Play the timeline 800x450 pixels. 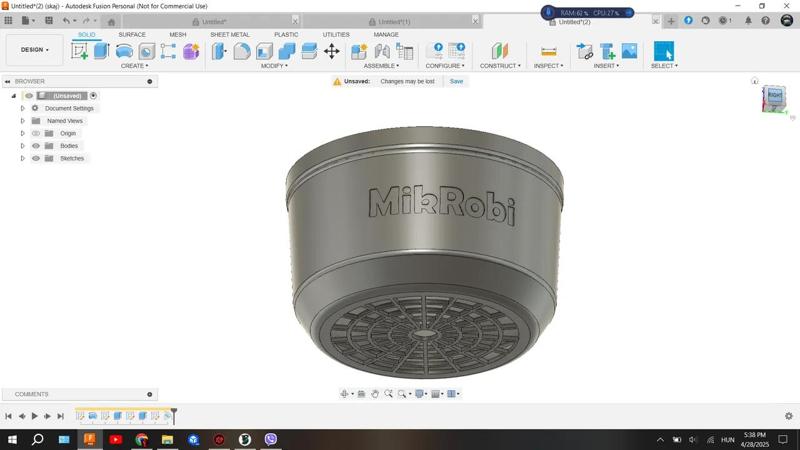pos(35,416)
